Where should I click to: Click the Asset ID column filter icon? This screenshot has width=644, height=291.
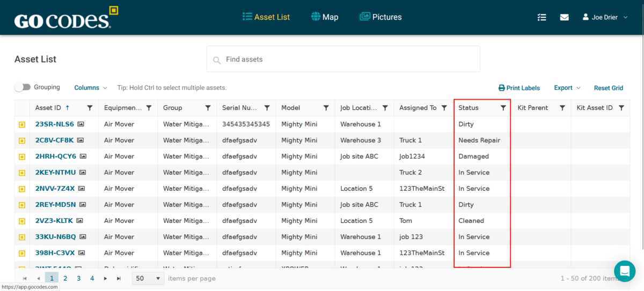pyautogui.click(x=90, y=108)
